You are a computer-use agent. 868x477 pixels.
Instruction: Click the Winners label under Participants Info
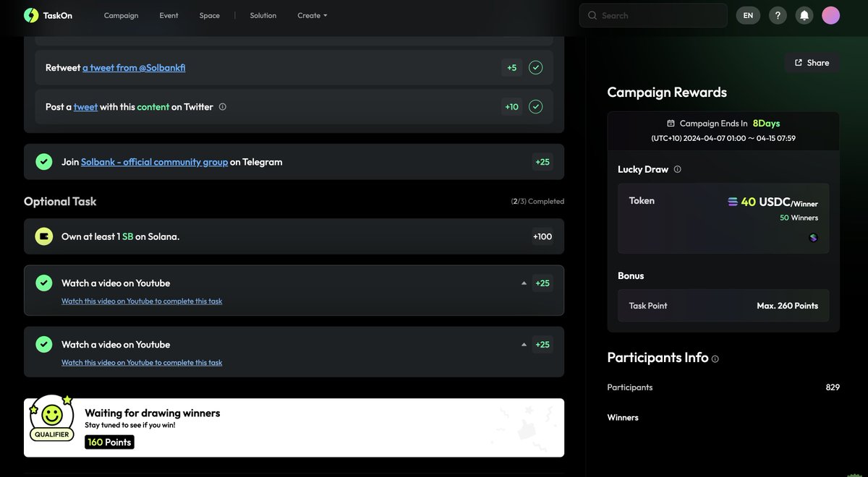pyautogui.click(x=623, y=418)
